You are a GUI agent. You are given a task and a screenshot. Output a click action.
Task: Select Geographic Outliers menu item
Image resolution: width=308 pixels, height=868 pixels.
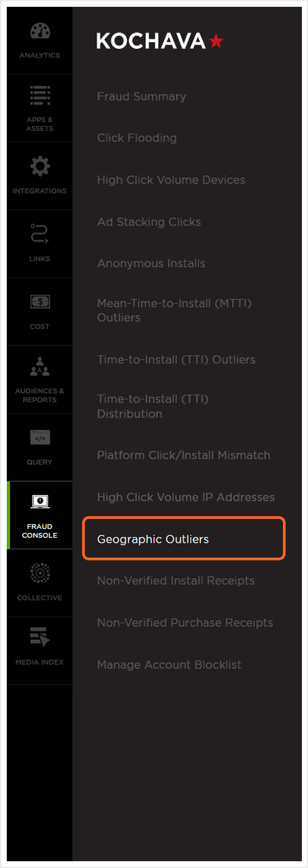(184, 539)
